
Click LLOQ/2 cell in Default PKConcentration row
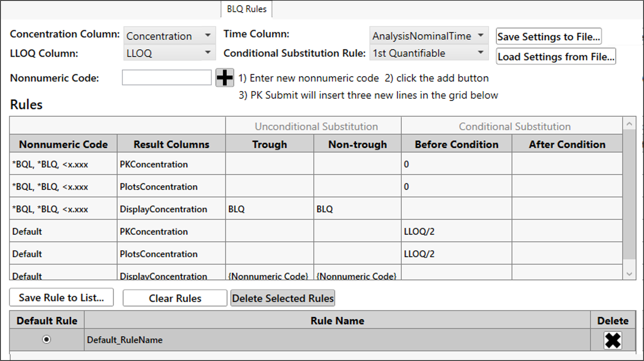point(456,231)
